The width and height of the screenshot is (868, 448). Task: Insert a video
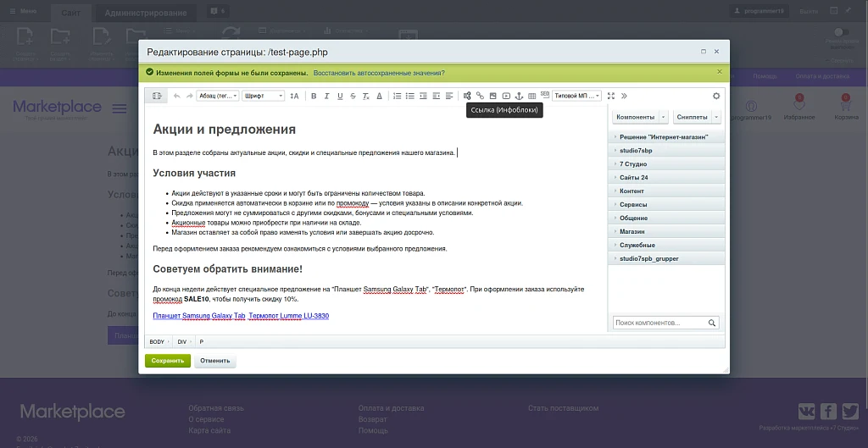(506, 96)
